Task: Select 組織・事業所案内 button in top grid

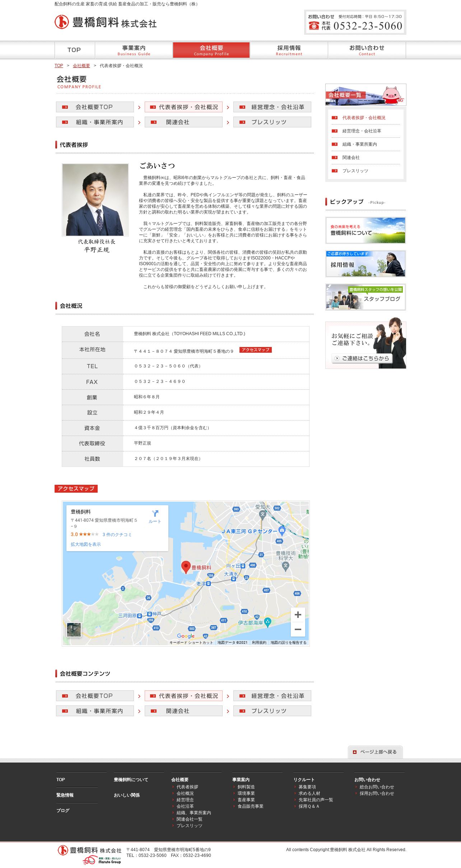Action: point(95,122)
